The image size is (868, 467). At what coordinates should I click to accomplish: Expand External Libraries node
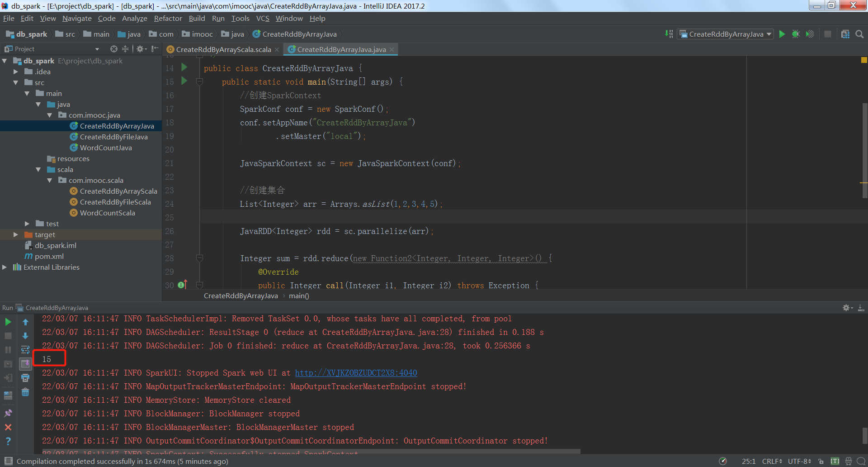5,267
